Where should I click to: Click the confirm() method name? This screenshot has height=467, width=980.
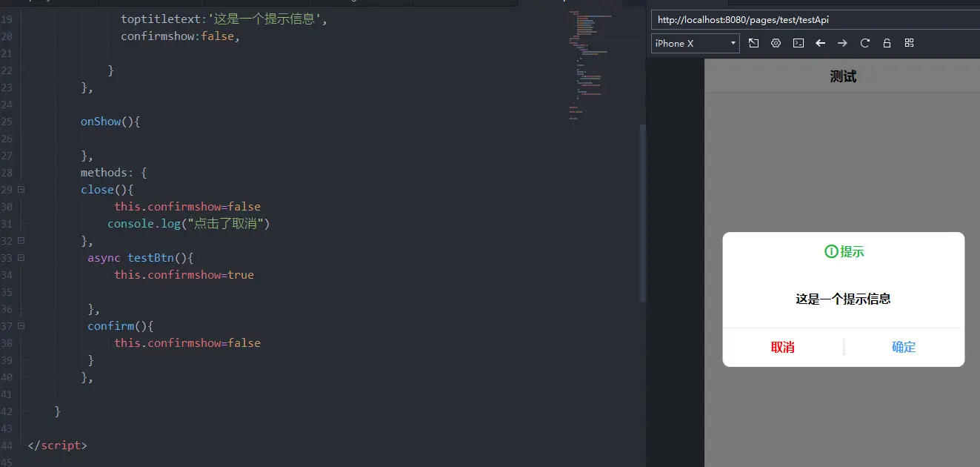click(111, 326)
